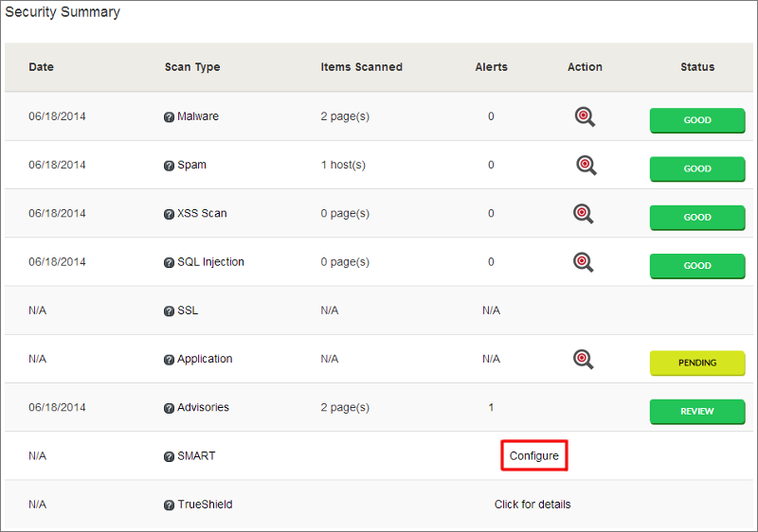Click the Configure link for SMART

pos(533,456)
